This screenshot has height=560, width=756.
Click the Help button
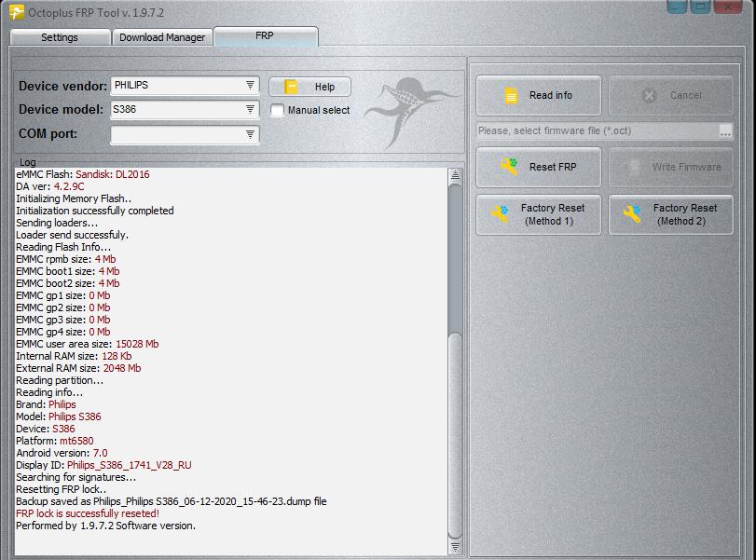click(309, 87)
